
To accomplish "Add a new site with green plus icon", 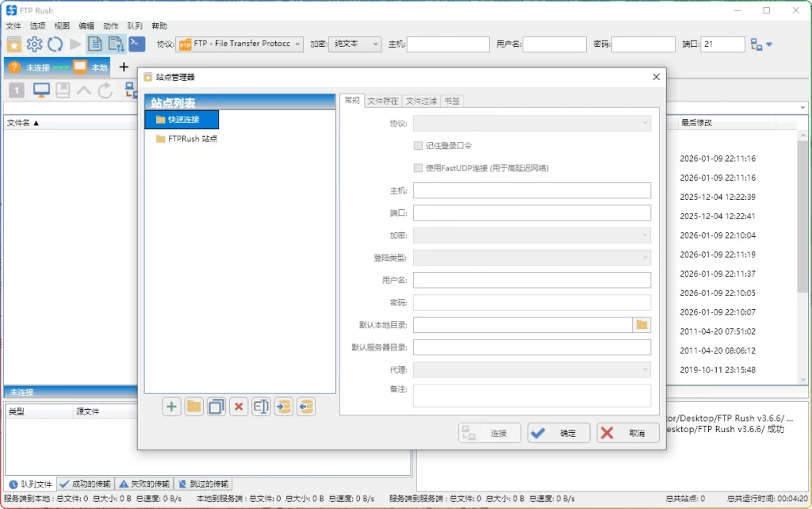I will click(170, 407).
